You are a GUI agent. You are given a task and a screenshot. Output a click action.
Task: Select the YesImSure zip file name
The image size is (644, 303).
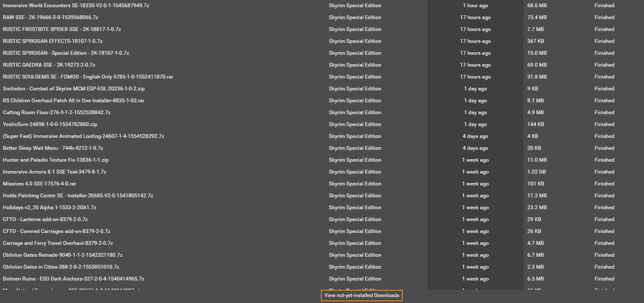(50, 124)
